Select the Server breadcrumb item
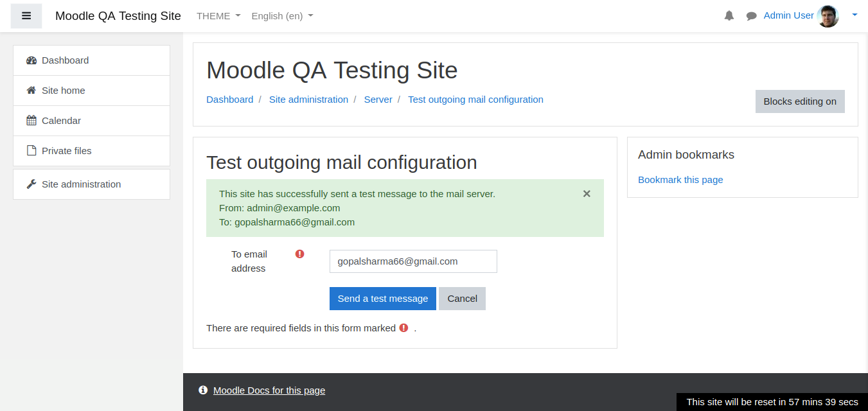 (x=378, y=100)
